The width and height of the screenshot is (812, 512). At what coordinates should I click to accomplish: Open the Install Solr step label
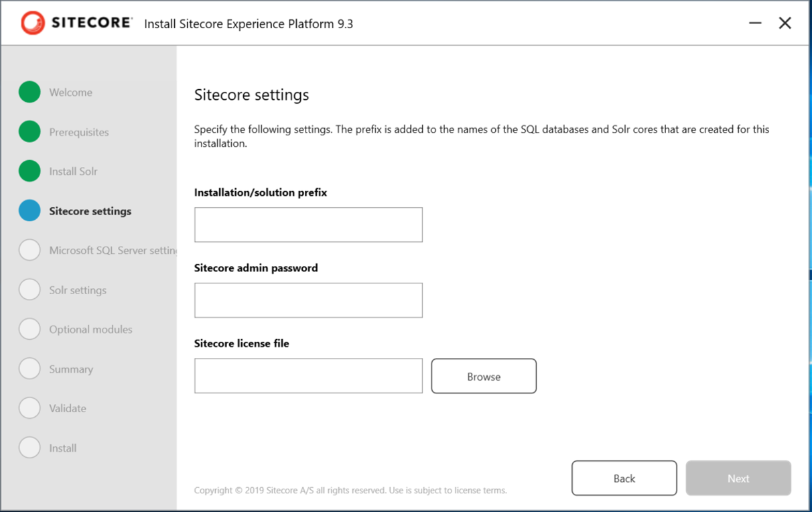tap(73, 172)
